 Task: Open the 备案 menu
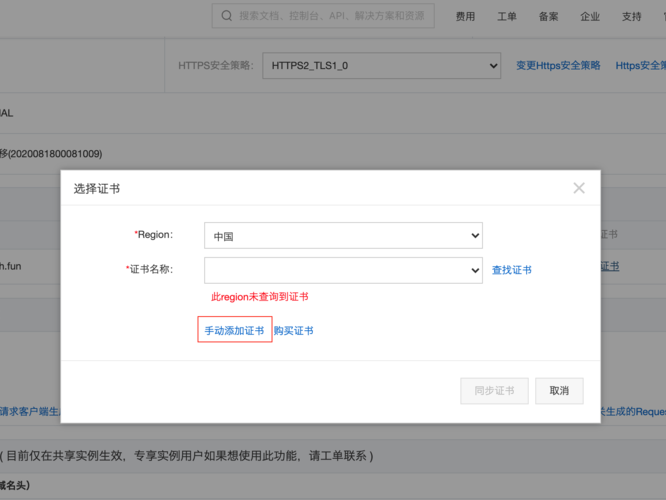[548, 17]
